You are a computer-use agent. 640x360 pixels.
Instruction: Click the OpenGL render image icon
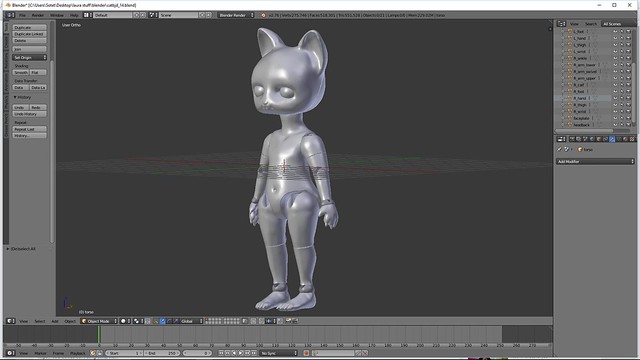pos(288,321)
